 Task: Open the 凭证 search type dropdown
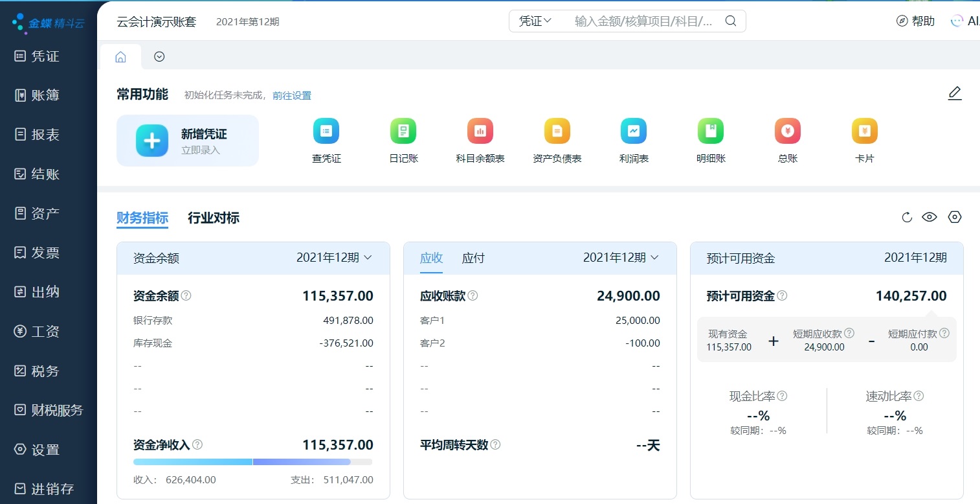[x=535, y=21]
